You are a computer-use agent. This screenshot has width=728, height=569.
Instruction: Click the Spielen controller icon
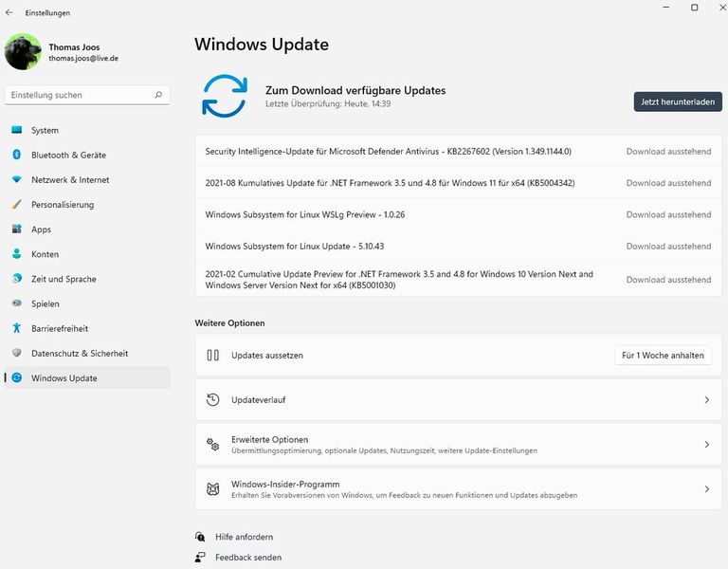pyautogui.click(x=17, y=303)
